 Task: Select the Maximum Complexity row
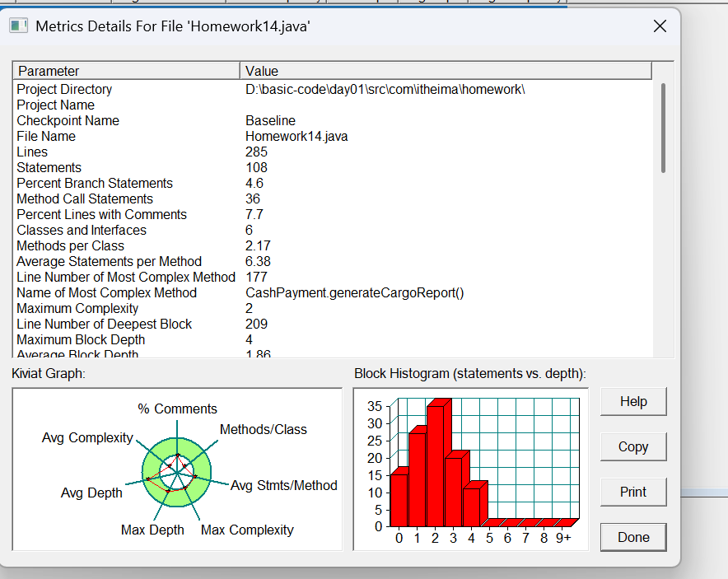coord(333,308)
